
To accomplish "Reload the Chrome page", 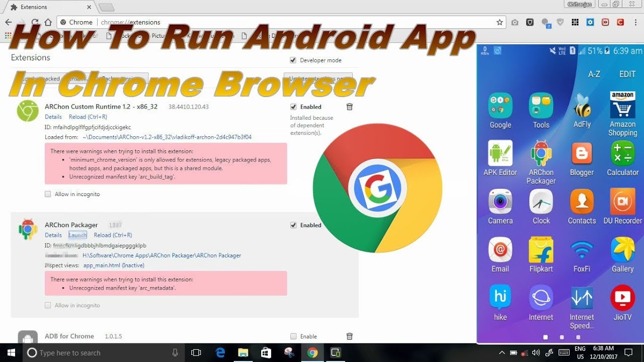I will tap(35, 22).
